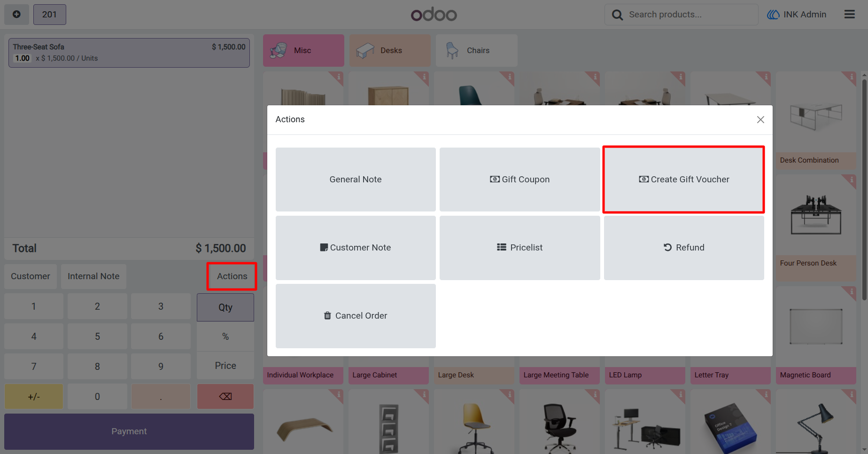Open the Pricelist action
Viewport: 868px width, 454px height.
click(x=519, y=248)
